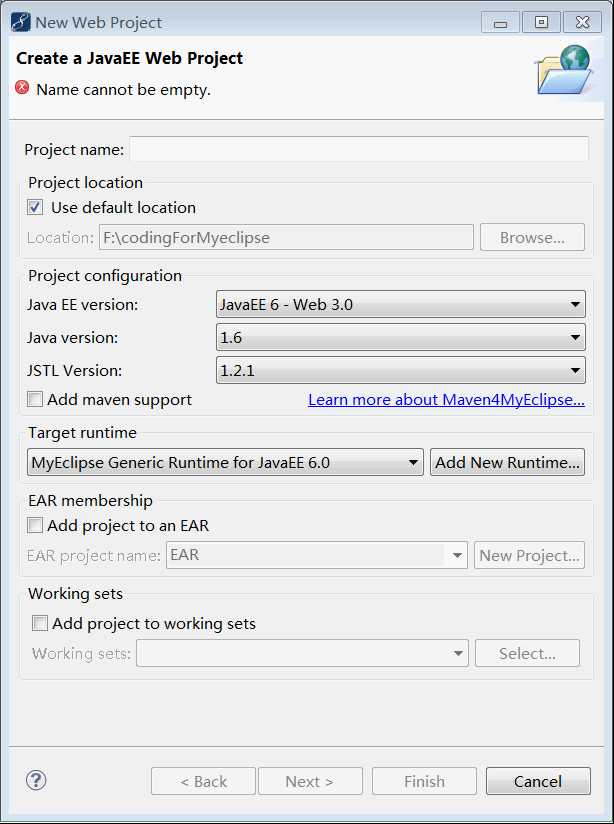Click the 'Java EE version:' label
This screenshot has width=614, height=824.
coord(83,304)
